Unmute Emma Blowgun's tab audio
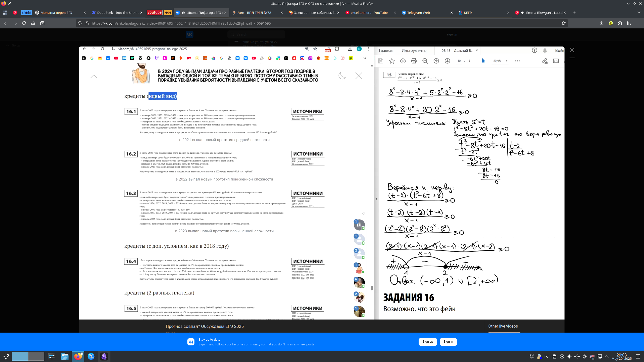644x362 pixels. [522, 13]
